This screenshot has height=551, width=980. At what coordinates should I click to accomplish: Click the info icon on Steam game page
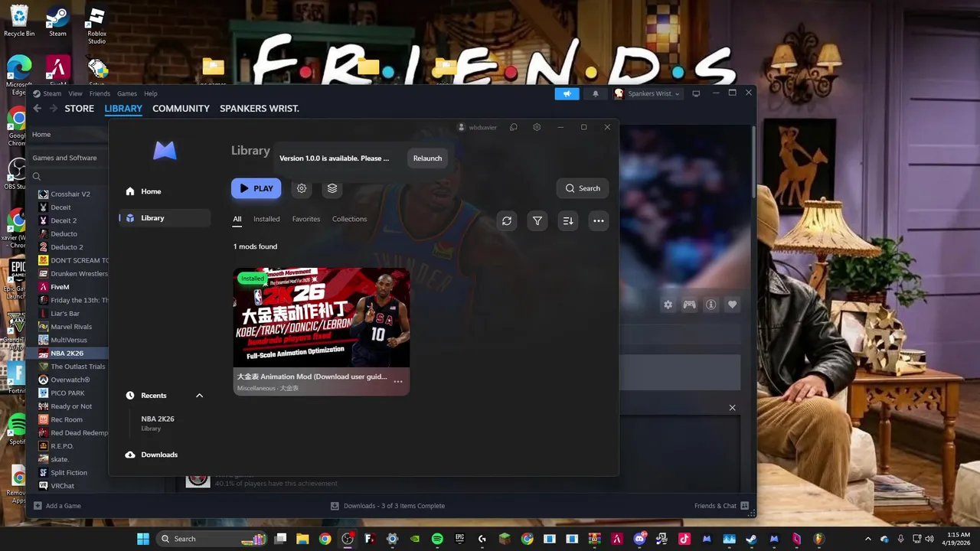pyautogui.click(x=710, y=305)
